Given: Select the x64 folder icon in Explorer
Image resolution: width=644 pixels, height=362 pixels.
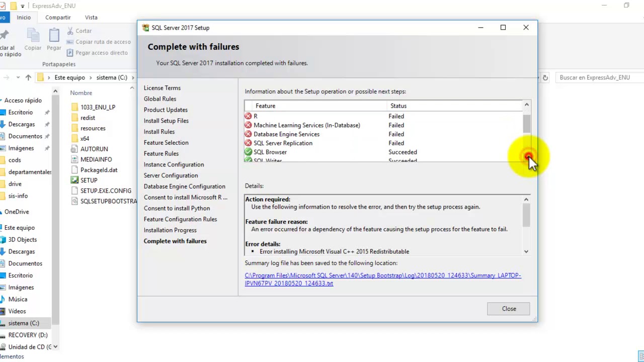Looking at the screenshot, I should tap(74, 138).
